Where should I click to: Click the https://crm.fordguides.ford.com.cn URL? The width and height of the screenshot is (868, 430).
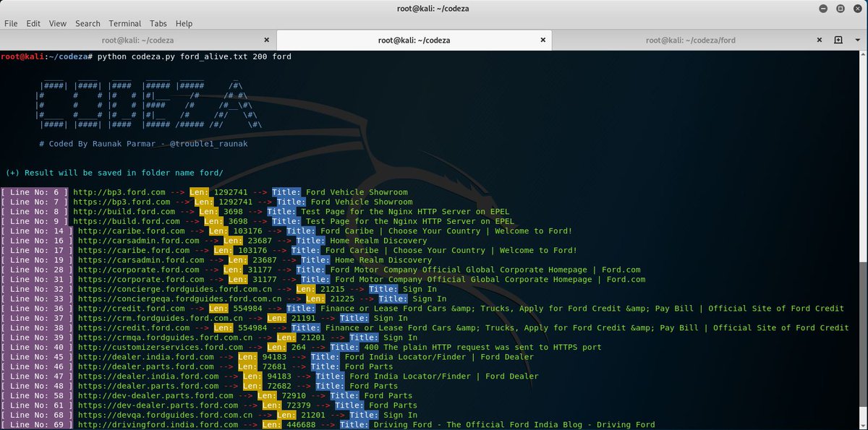[161, 318]
